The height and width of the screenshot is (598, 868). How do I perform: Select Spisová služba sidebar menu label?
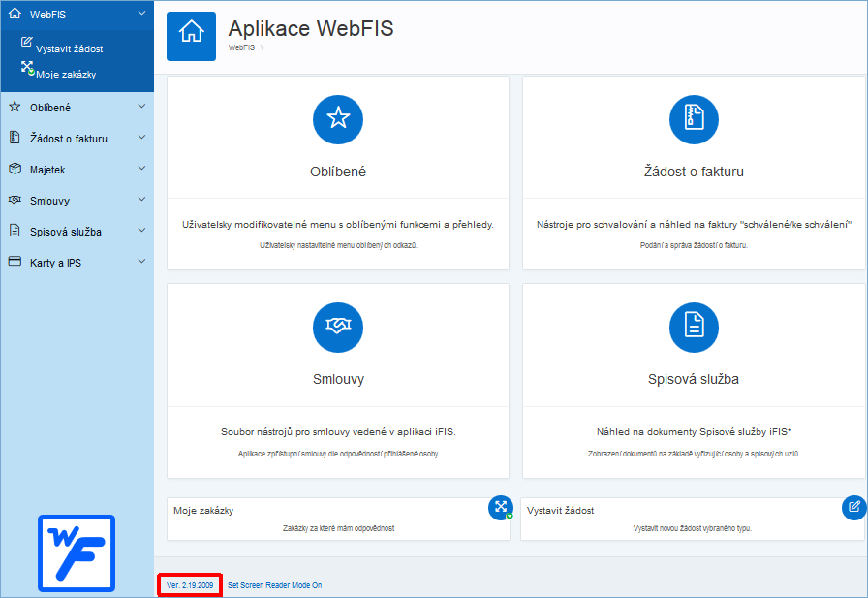pyautogui.click(x=65, y=232)
